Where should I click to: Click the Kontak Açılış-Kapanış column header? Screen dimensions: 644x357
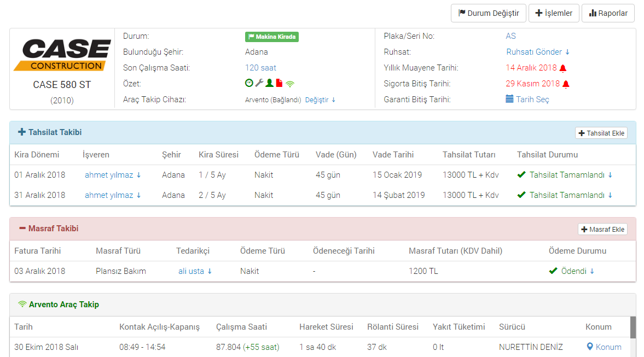click(x=159, y=326)
